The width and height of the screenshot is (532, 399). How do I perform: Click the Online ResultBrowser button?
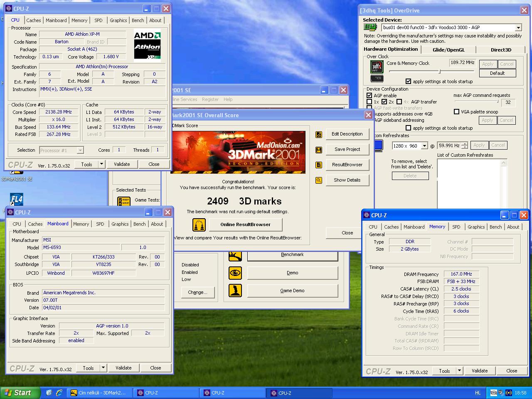point(245,224)
